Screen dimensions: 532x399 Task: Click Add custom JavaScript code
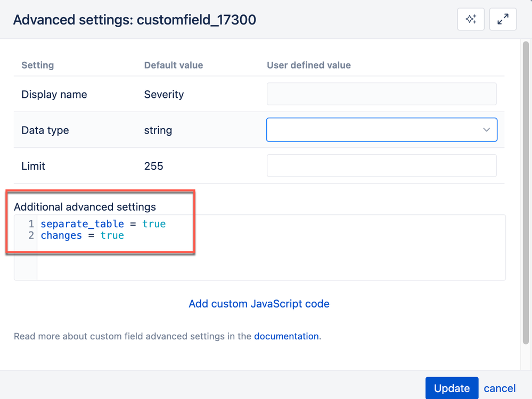coord(259,304)
